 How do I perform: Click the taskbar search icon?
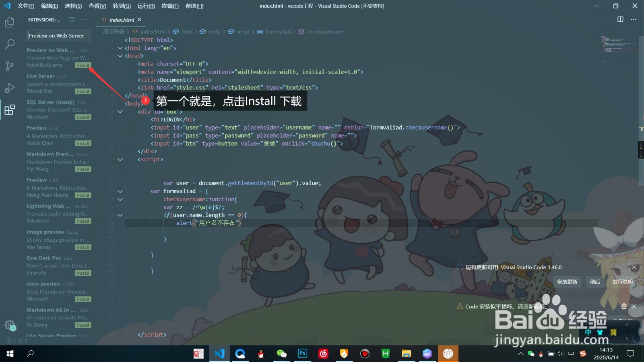point(30,354)
